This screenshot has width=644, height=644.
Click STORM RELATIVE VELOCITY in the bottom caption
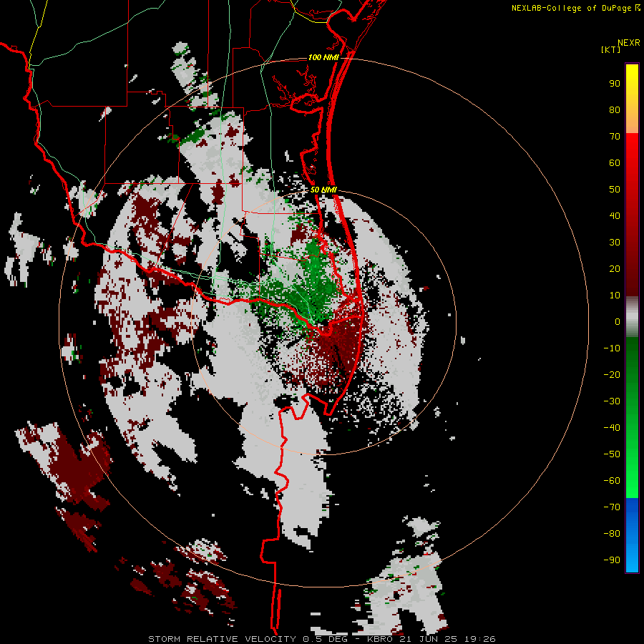(x=223, y=639)
